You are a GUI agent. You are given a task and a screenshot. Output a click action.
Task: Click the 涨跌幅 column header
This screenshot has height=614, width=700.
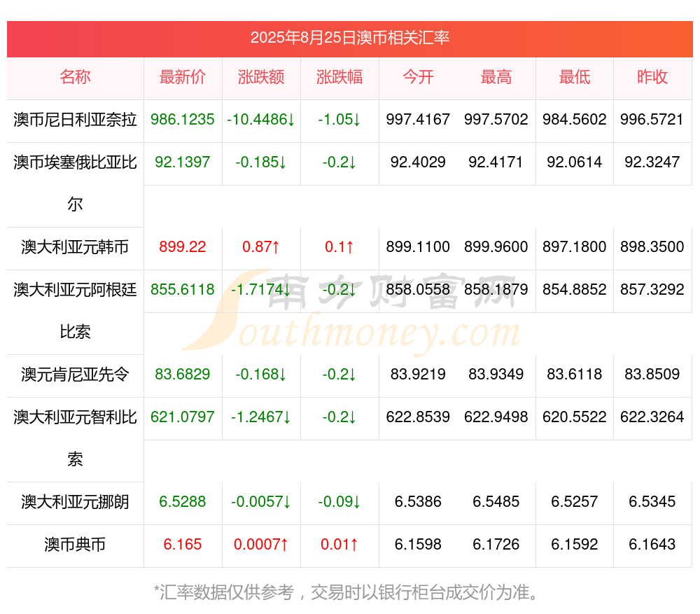[x=339, y=77]
